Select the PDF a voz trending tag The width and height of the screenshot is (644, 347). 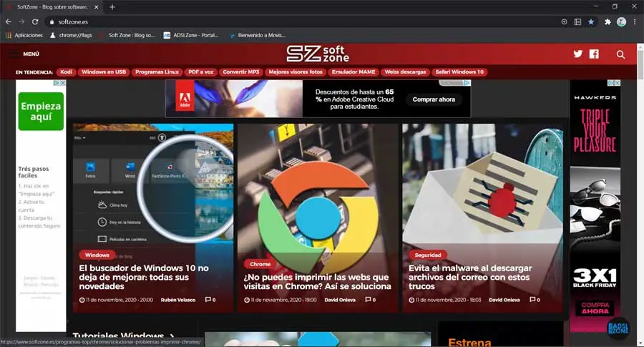click(x=201, y=72)
